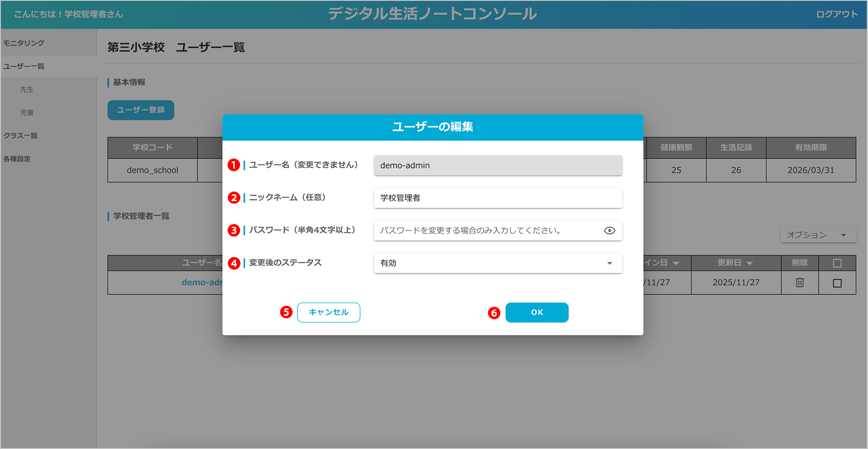Open モニタリング in the sidebar
Screen dimensions: 868x449
pos(24,43)
